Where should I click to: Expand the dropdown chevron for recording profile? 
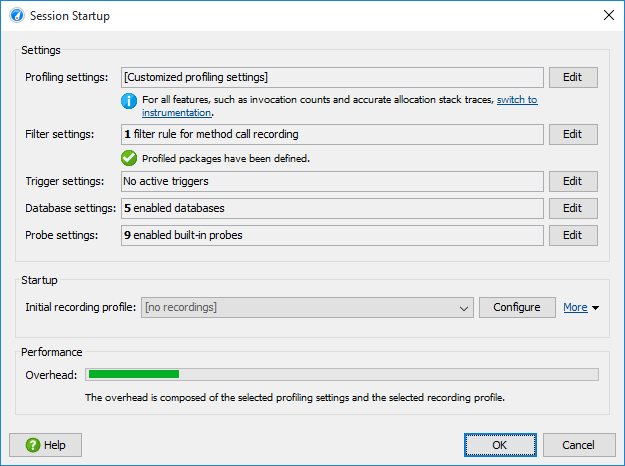tap(463, 308)
